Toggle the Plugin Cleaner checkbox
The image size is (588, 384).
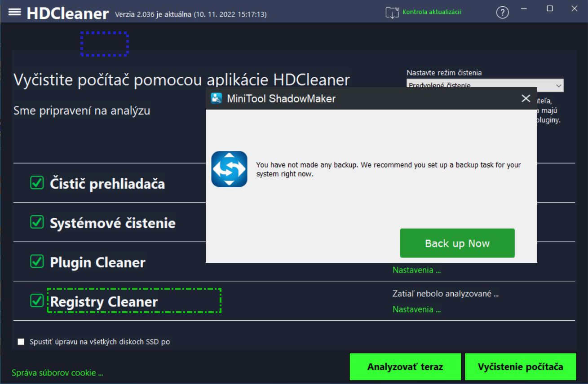point(37,261)
